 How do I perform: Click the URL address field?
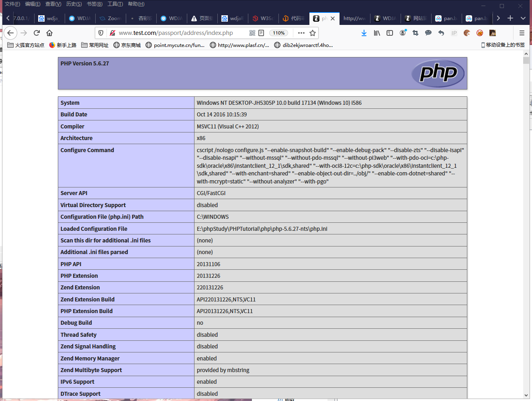pyautogui.click(x=177, y=33)
